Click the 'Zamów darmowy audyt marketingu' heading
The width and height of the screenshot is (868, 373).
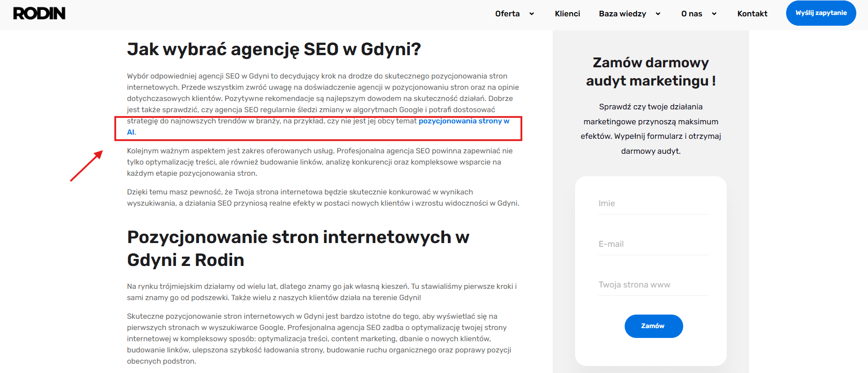650,72
